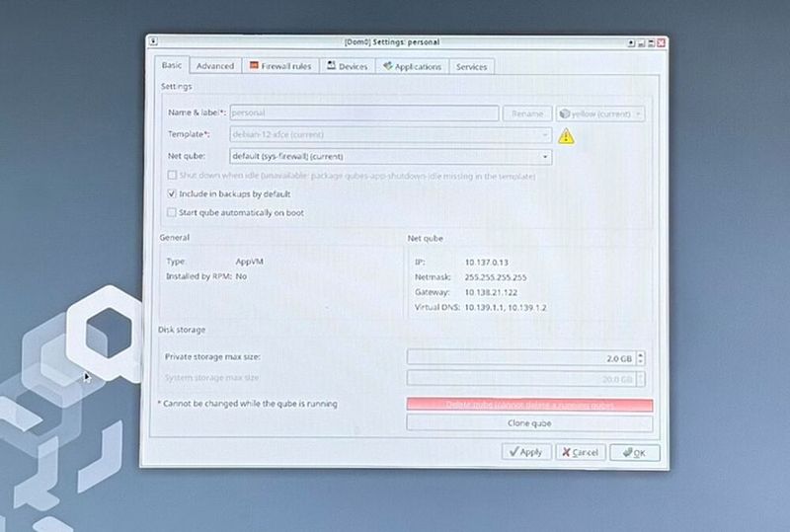The height and width of the screenshot is (532, 790).
Task: Open the yellow label color dropdown
Action: (600, 114)
